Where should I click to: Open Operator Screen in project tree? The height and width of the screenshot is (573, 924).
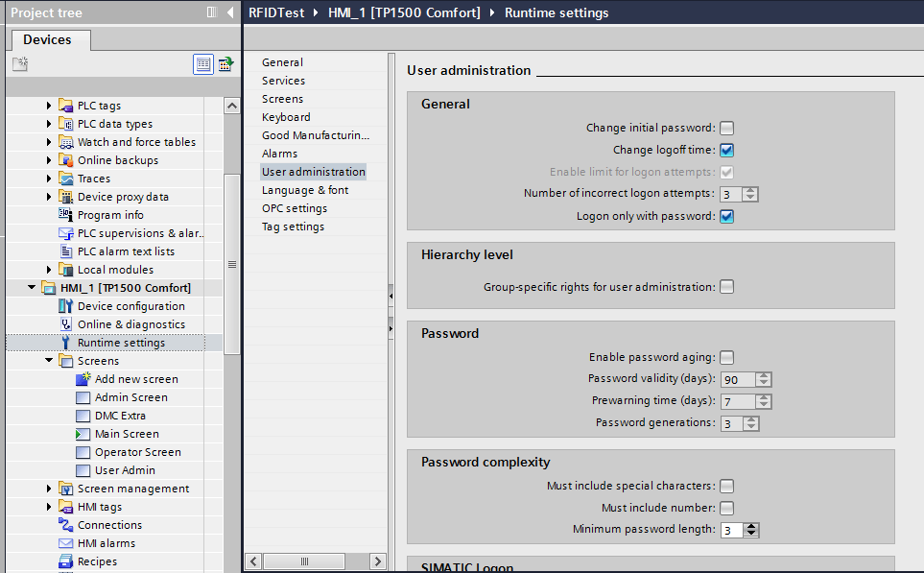[x=138, y=453]
